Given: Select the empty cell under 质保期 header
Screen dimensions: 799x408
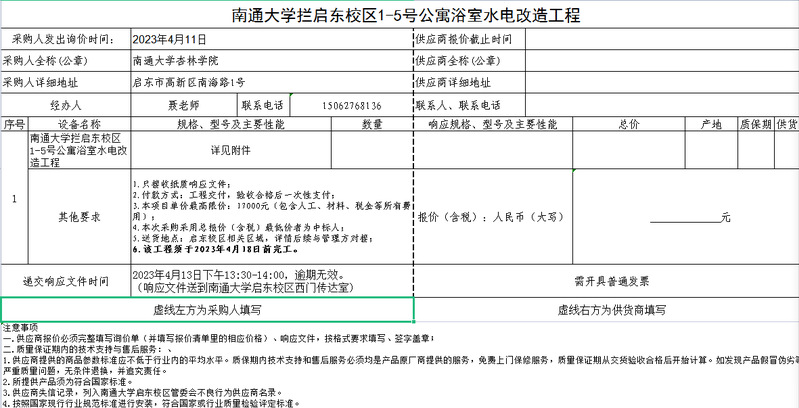Looking at the screenshot, I should point(756,150).
